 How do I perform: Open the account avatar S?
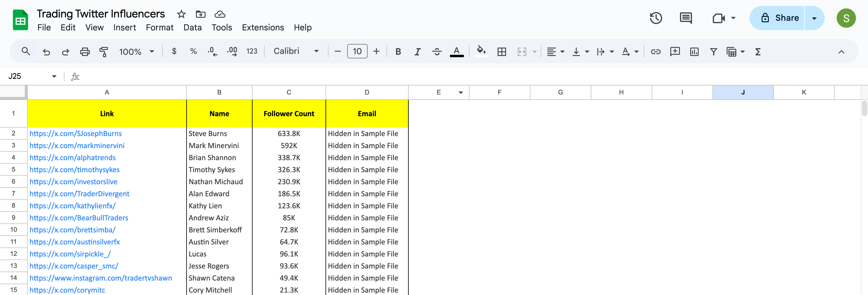tap(846, 18)
